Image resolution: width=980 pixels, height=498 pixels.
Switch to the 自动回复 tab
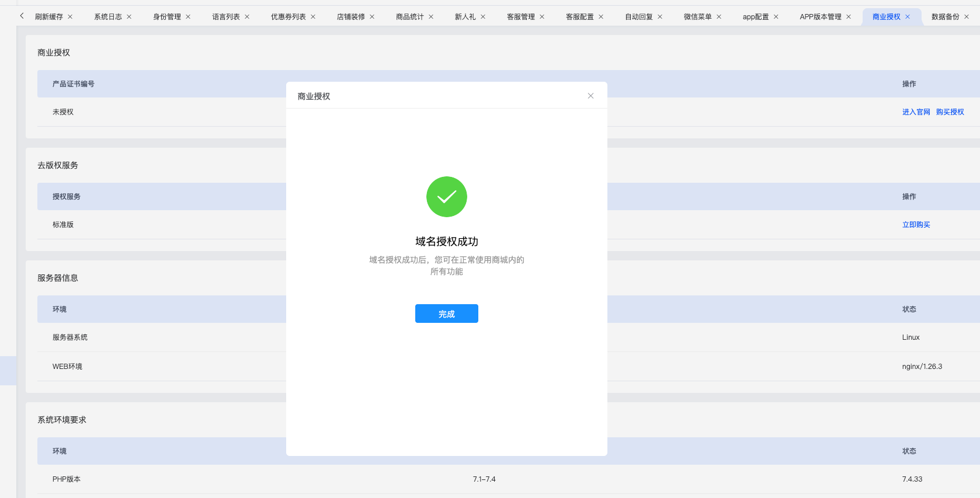click(638, 17)
